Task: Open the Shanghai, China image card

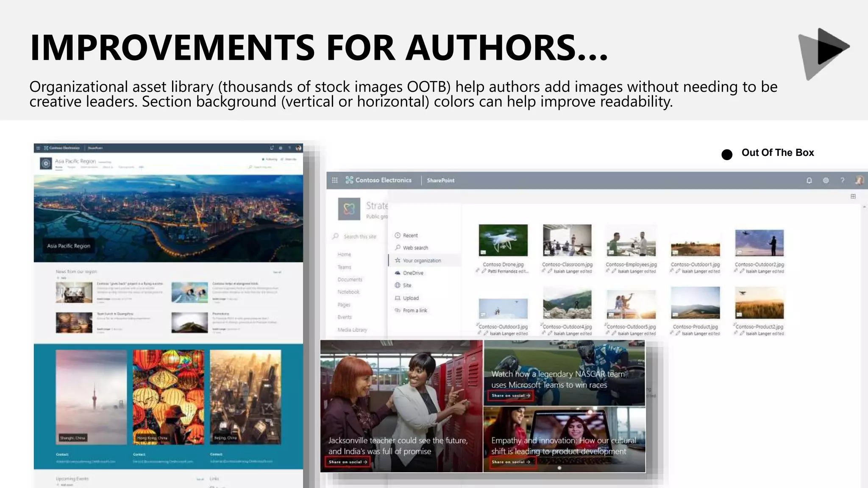Action: click(x=91, y=397)
